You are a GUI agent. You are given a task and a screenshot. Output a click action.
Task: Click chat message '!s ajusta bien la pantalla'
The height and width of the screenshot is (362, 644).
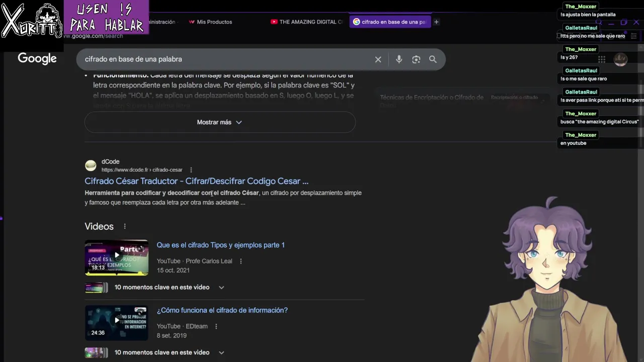pos(588,15)
